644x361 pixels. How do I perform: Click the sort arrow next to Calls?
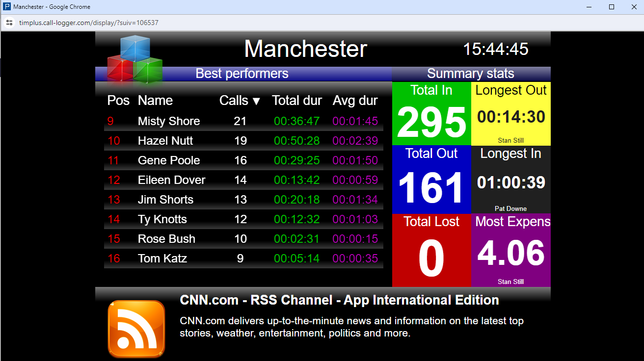[256, 101]
